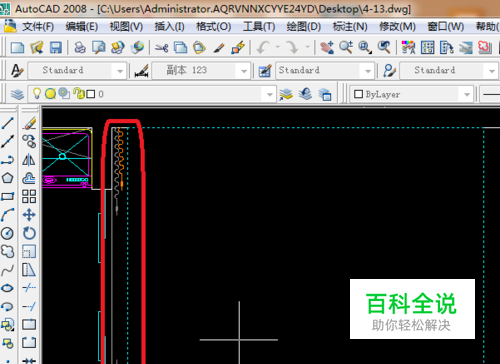Activate Zoom Realtime magnifier
Image resolution: width=500 pixels, height=364 pixels.
(346, 48)
